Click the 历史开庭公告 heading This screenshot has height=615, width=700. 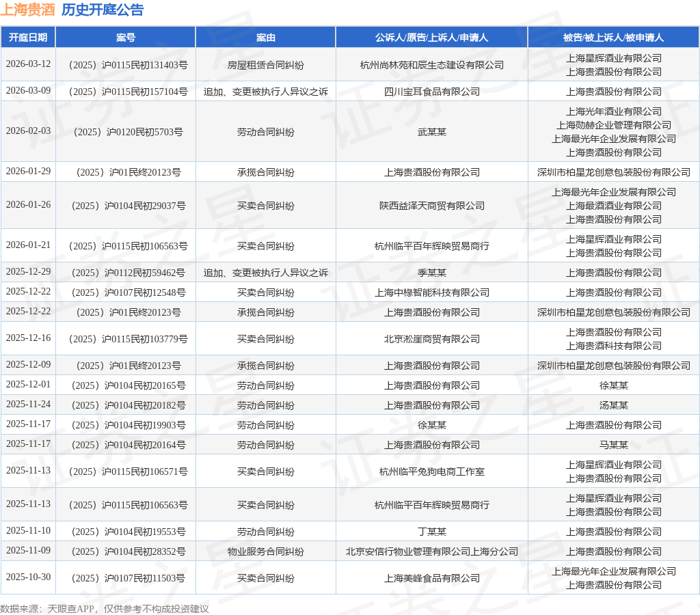coord(103,10)
